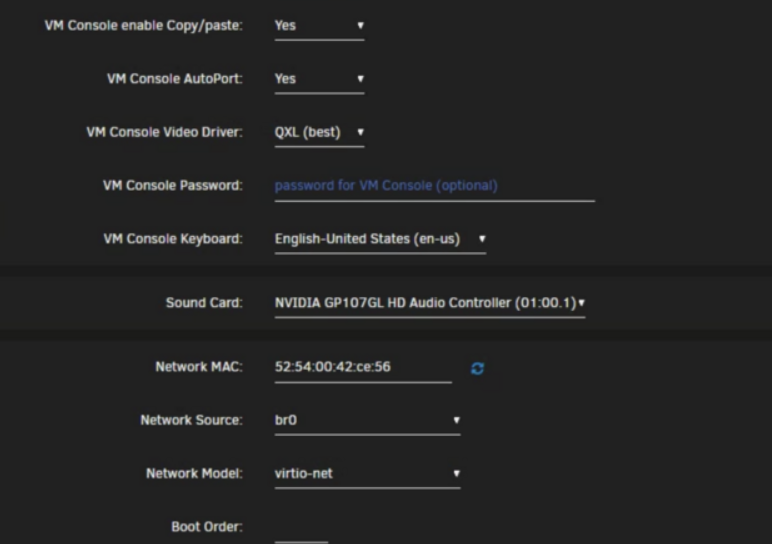Open the VM Console Video Driver dropdown

pyautogui.click(x=319, y=132)
